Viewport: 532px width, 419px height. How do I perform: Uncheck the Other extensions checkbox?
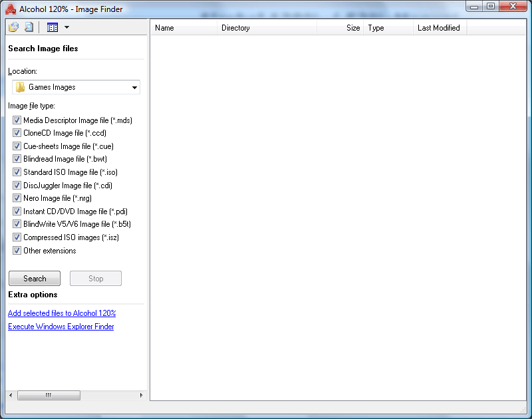coord(17,251)
